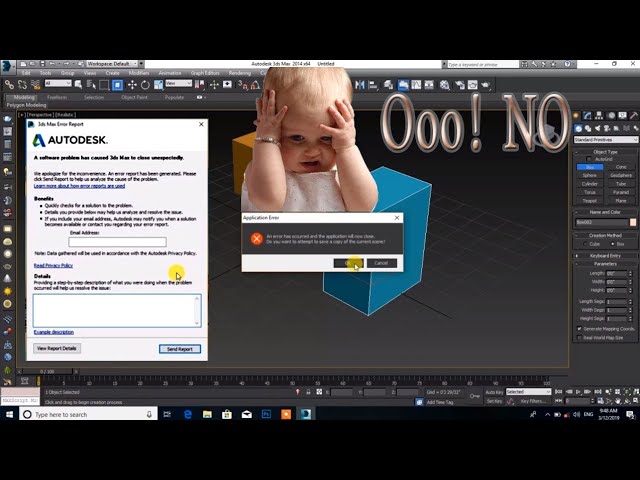Image resolution: width=640 pixels, height=480 pixels.
Task: Click the Details description text box
Action: click(x=117, y=311)
